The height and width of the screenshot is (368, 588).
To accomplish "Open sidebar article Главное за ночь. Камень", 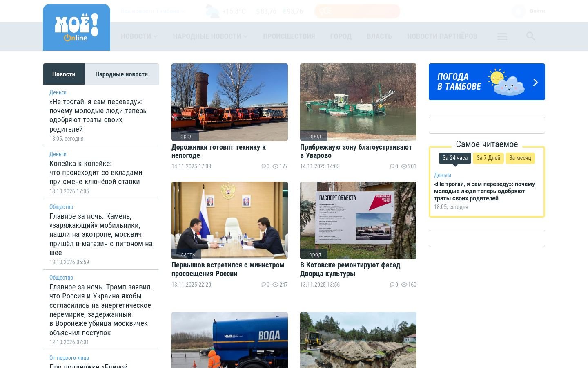I will (x=101, y=234).
